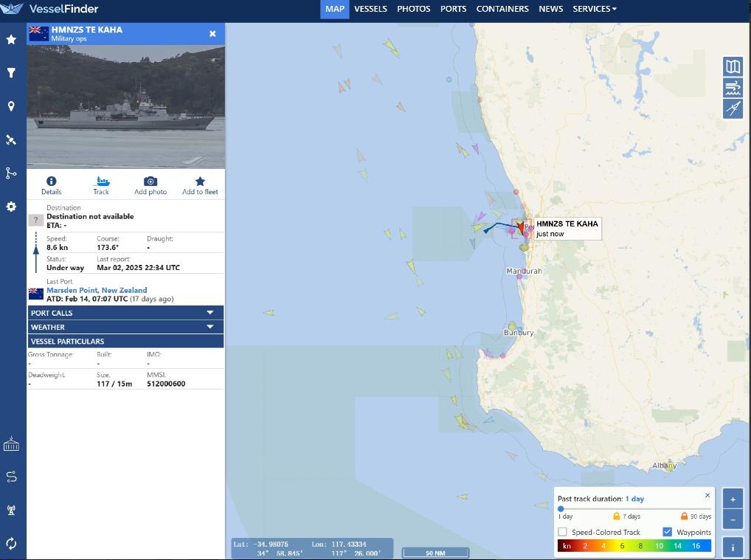Click the Add to fleet star
751x560 pixels.
click(200, 181)
